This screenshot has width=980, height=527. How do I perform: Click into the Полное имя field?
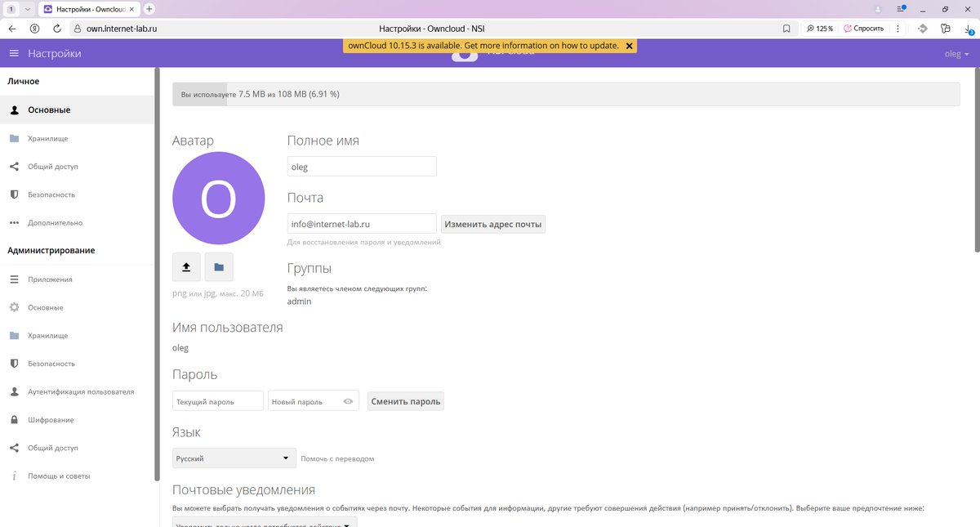pyautogui.click(x=362, y=167)
